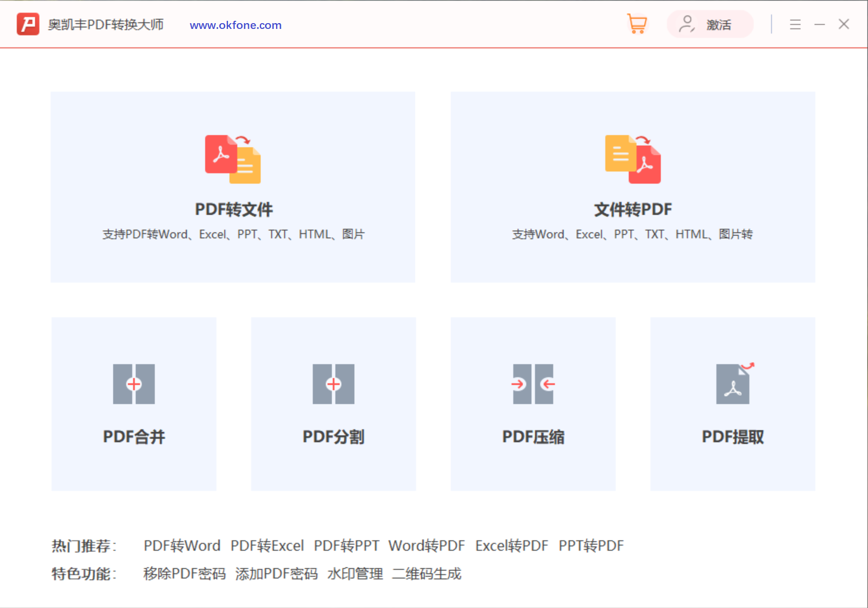Select the PDF分割 split tool icon
The image size is (868, 608).
[x=333, y=384]
